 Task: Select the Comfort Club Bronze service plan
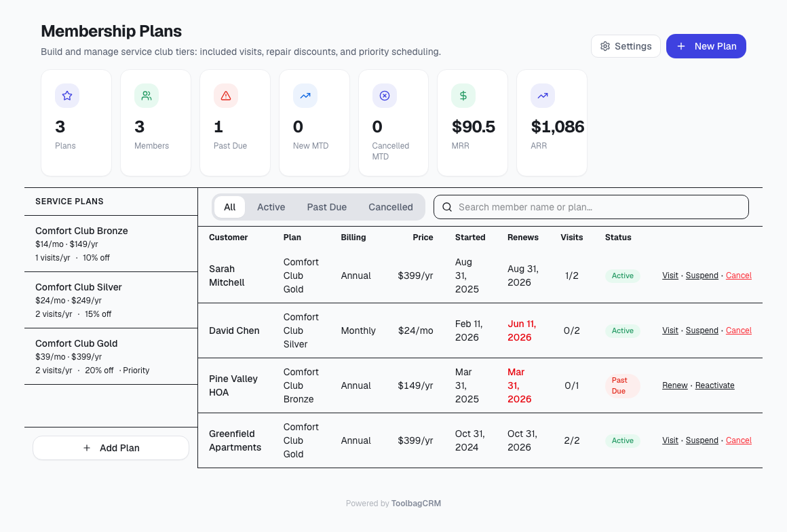point(111,244)
